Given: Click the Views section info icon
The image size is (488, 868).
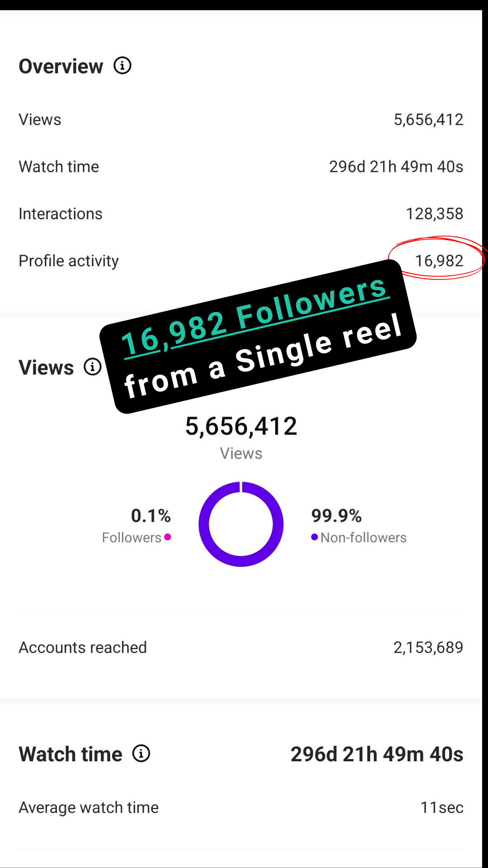Looking at the screenshot, I should point(92,367).
